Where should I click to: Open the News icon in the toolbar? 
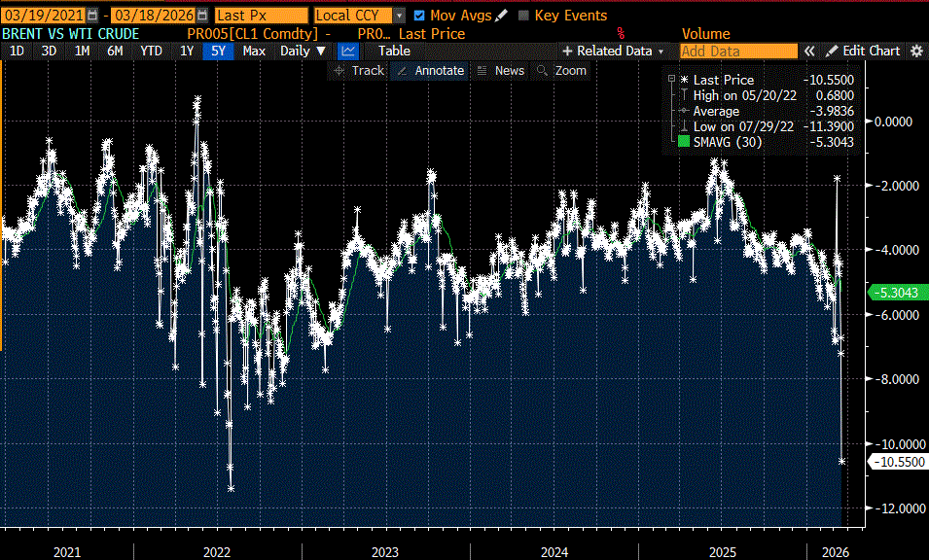(482, 70)
